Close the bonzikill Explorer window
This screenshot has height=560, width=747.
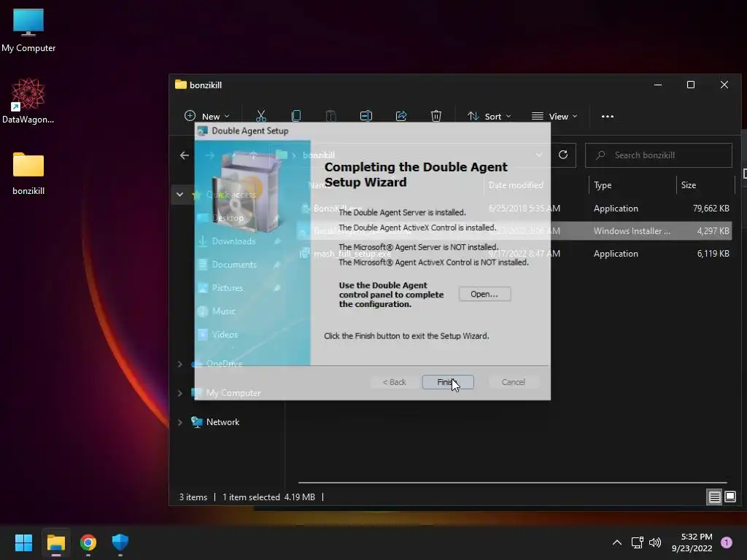[x=724, y=85]
